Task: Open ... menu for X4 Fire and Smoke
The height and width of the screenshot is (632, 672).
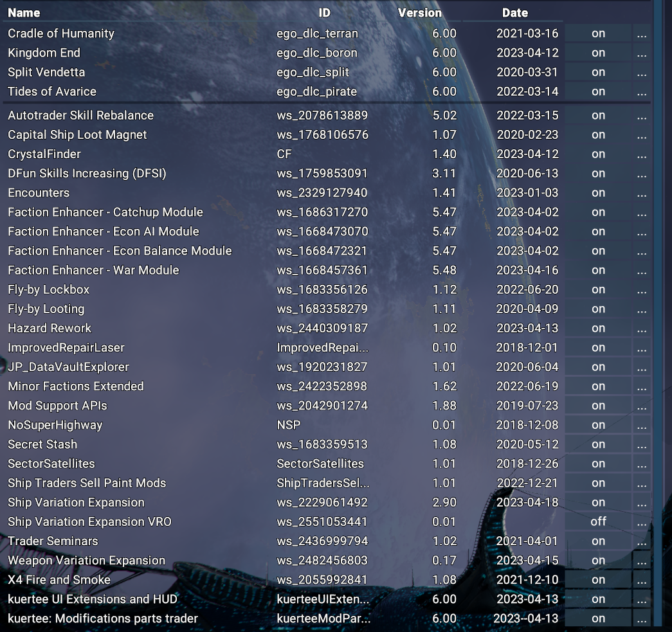Action: [642, 580]
